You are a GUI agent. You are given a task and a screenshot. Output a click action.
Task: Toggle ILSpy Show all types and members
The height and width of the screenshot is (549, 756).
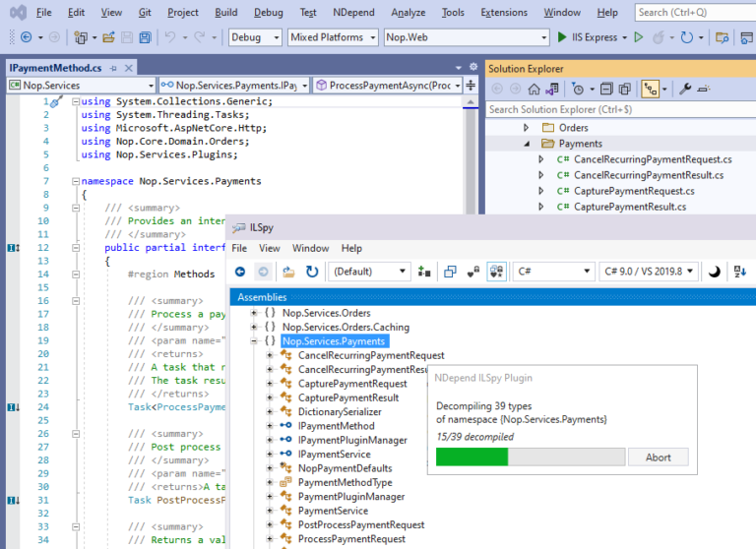pos(496,272)
